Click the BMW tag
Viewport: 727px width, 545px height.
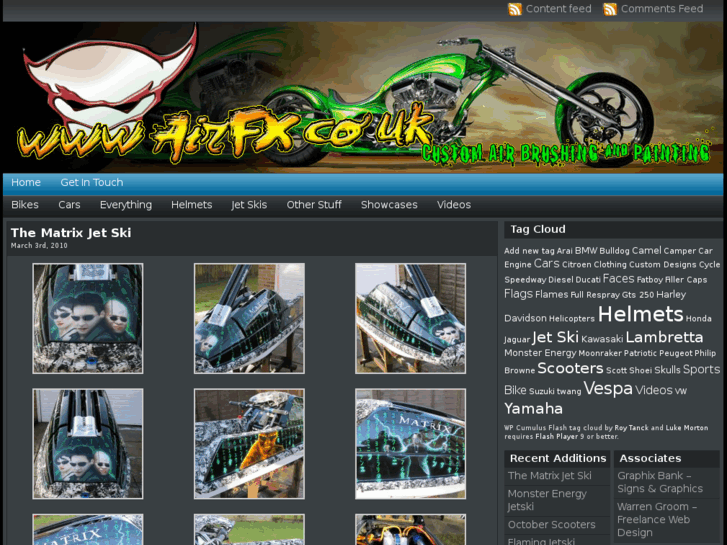click(x=586, y=251)
